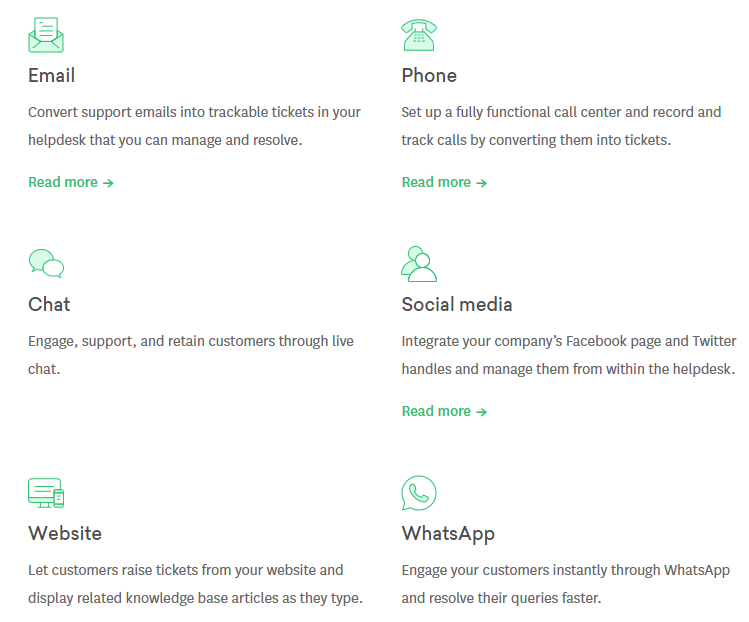Select the Phone heading

click(x=429, y=75)
